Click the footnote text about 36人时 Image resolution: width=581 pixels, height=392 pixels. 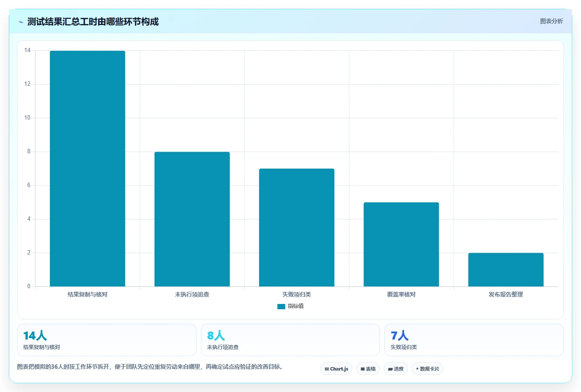(150, 367)
